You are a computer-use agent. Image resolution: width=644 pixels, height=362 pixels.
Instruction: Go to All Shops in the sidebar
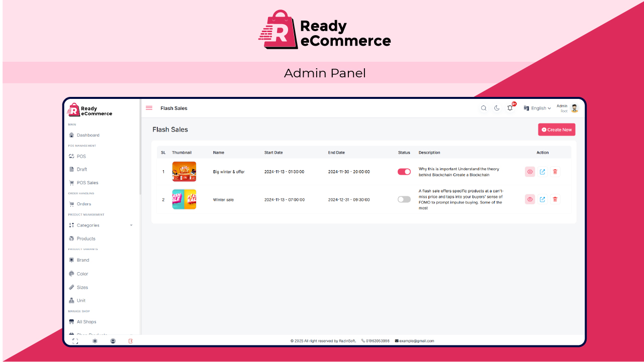point(85,322)
